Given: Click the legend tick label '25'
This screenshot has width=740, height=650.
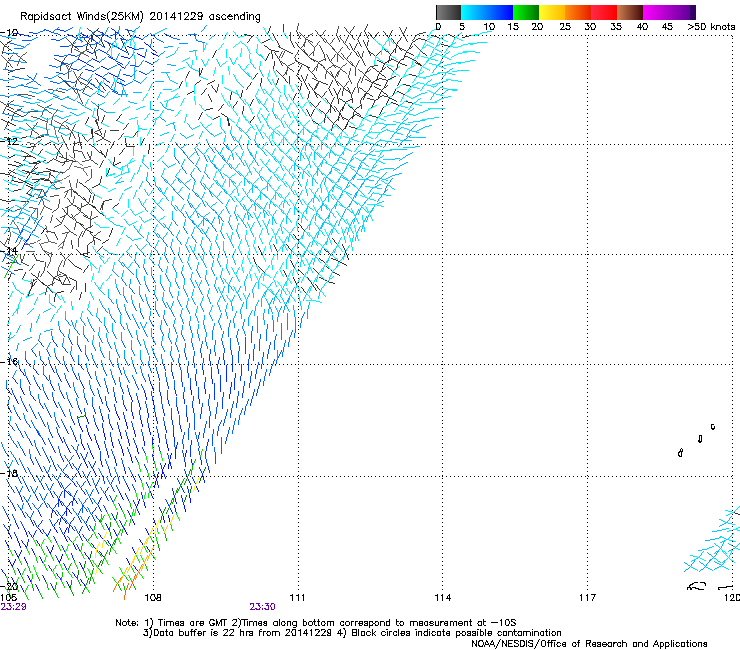Looking at the screenshot, I should [x=565, y=27].
